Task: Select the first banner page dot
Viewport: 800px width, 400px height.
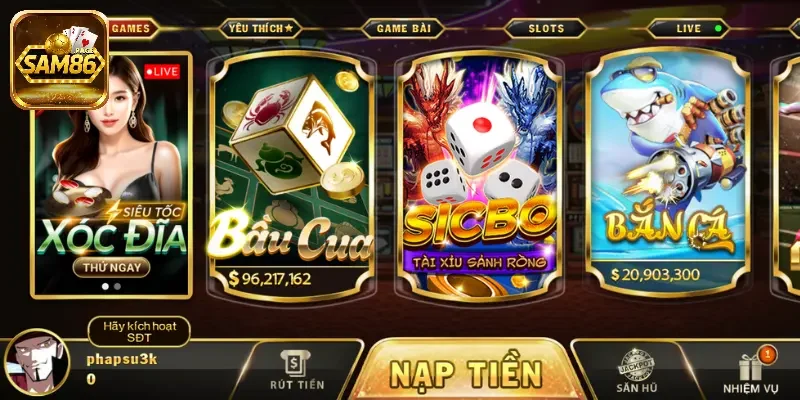Action: 105,286
